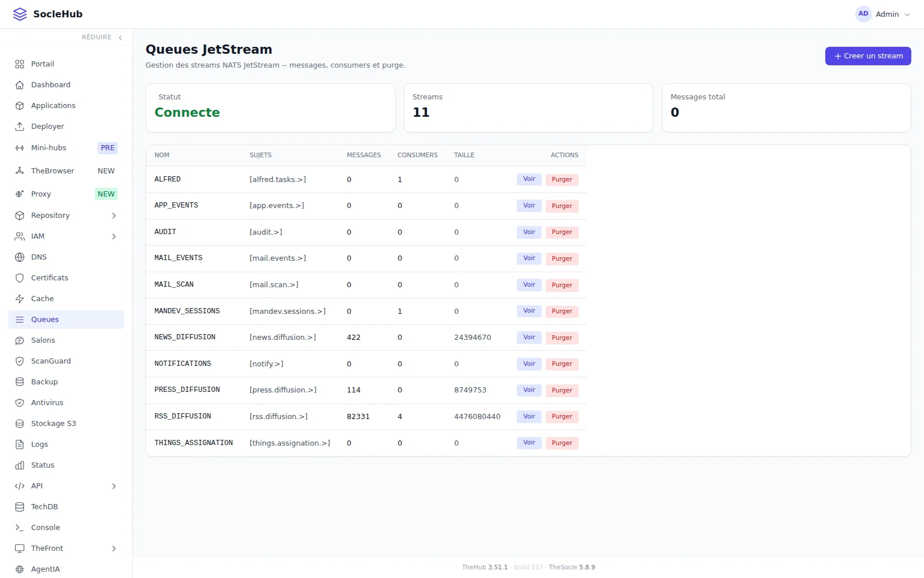Click the Stockage S3 database icon
Viewport: 924px width, 578px height.
20,424
